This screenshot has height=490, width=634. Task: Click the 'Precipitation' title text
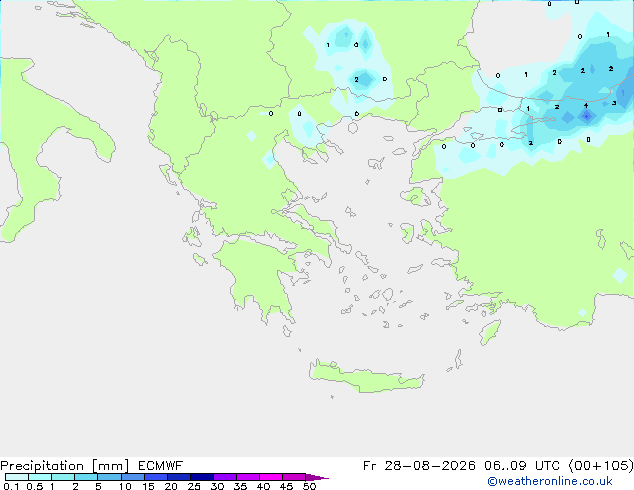point(42,466)
